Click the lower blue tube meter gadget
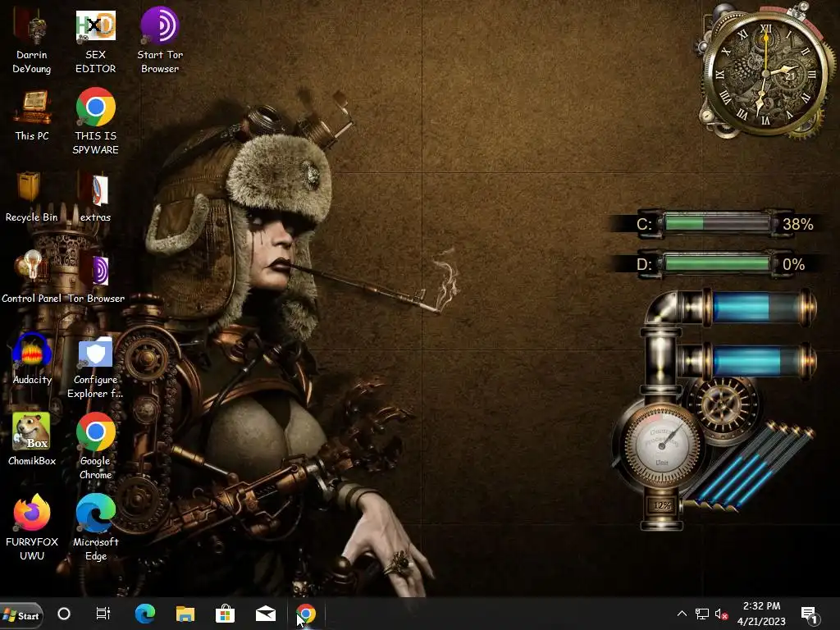This screenshot has height=630, width=840. (x=759, y=362)
